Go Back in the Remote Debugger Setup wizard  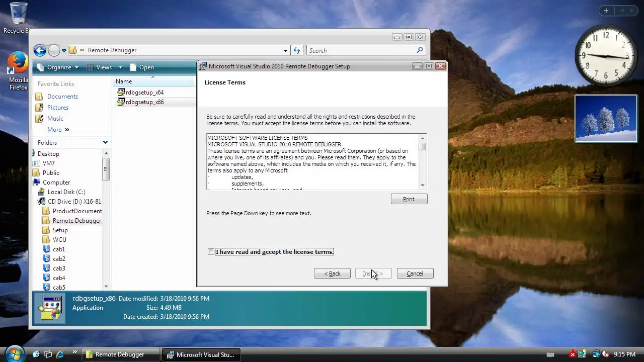[332, 274]
